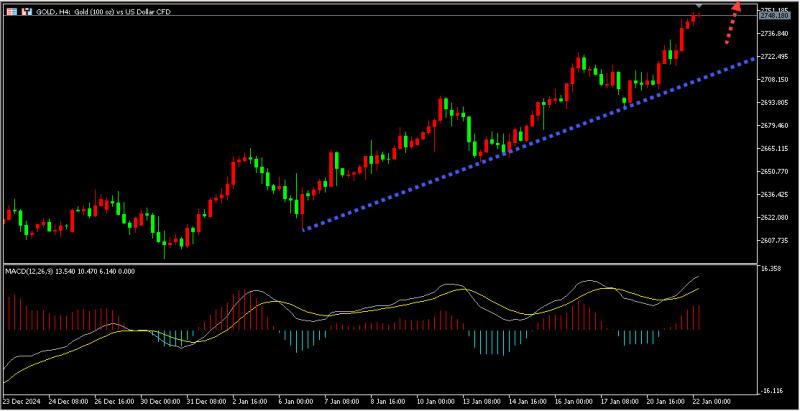
Task: Click the 2736.840 price scale level
Action: tap(775, 33)
